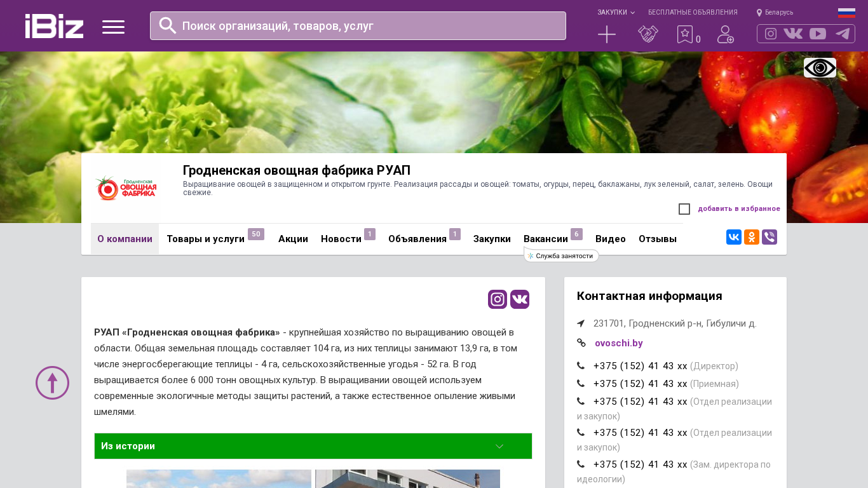Click the scroll-to-top arrow button
The height and width of the screenshot is (488, 868).
[52, 383]
